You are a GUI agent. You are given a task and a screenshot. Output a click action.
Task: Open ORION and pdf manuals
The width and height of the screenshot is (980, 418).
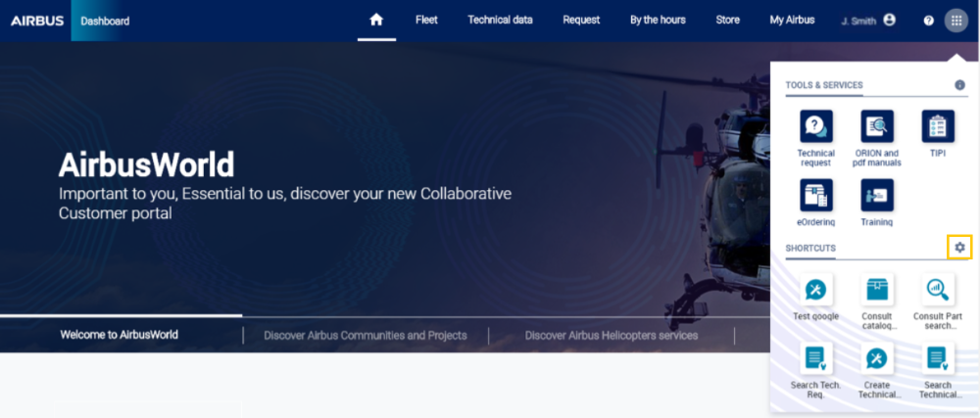pos(877,138)
